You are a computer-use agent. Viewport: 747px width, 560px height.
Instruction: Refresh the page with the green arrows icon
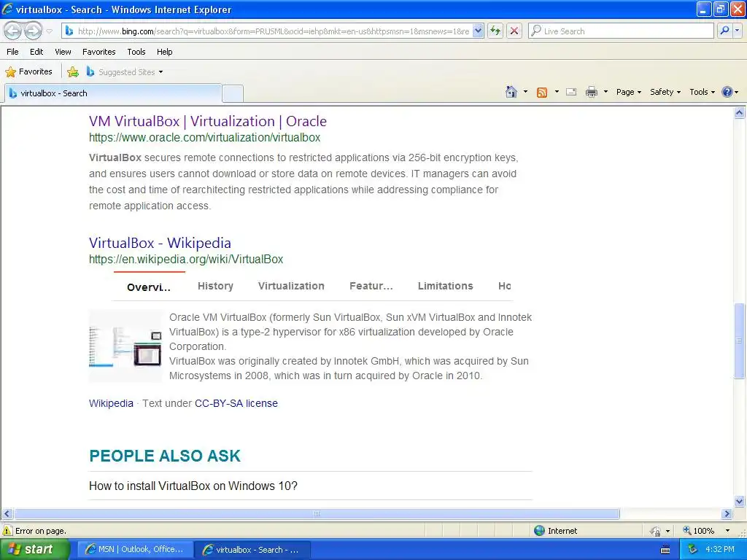pos(495,31)
